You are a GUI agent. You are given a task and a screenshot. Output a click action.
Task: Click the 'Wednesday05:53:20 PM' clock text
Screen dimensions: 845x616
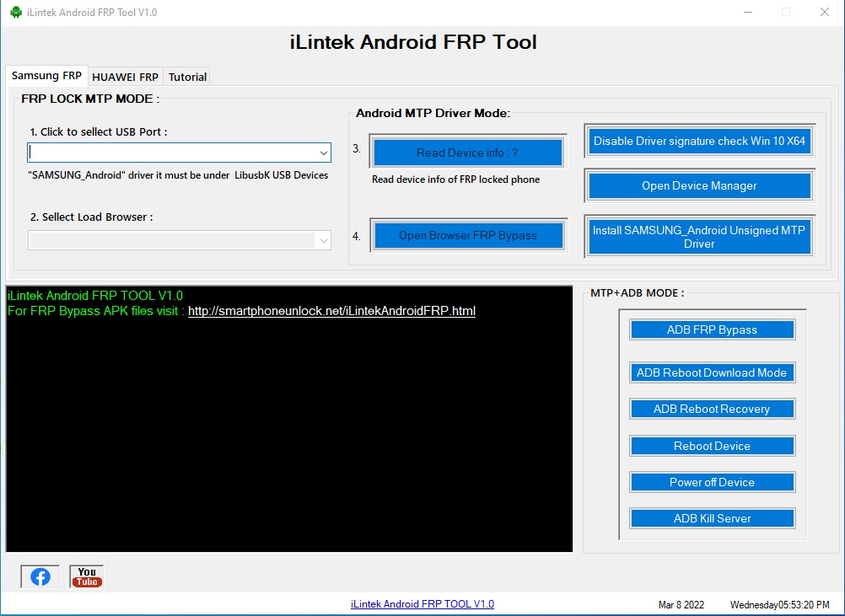(x=780, y=605)
